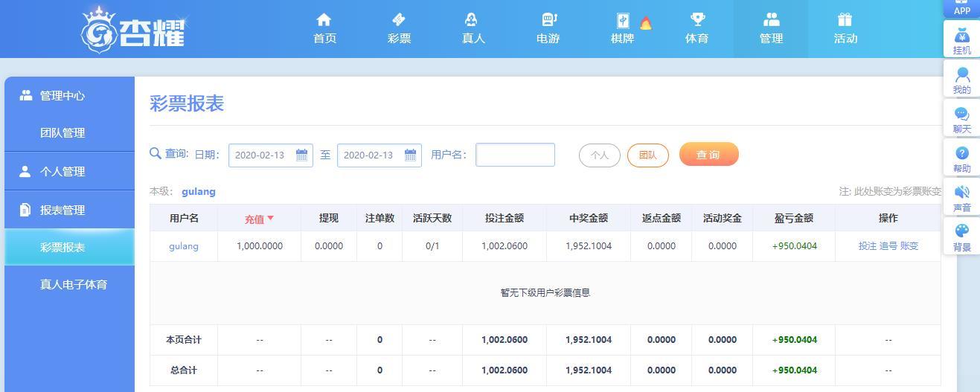
Task: Click the search magnifier icon beside 查询
Action: [x=156, y=153]
